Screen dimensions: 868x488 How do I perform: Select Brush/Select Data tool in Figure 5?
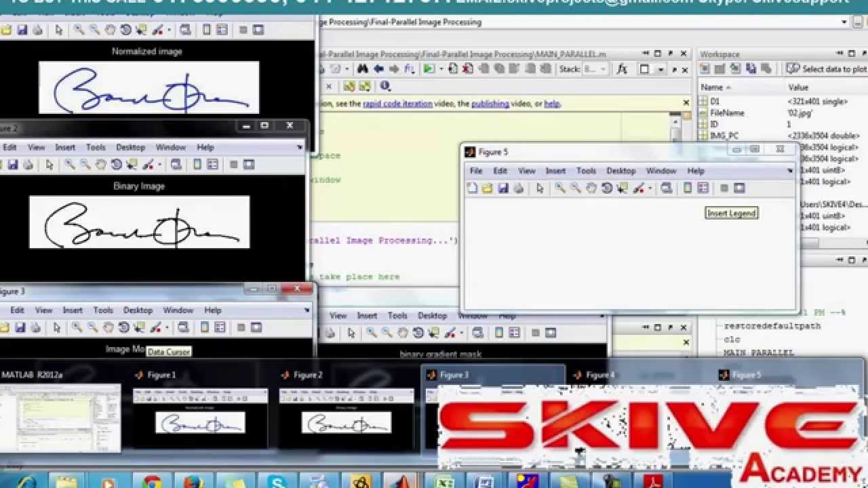click(x=639, y=188)
